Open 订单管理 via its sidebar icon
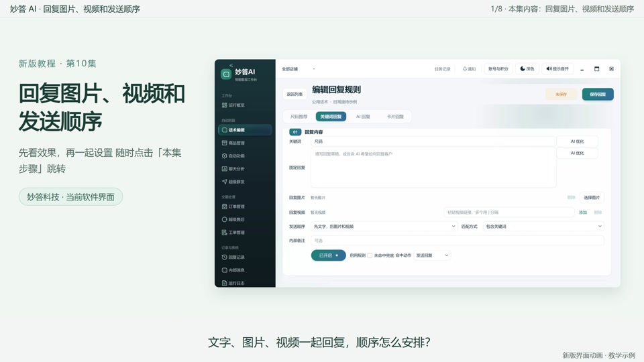 [x=224, y=206]
